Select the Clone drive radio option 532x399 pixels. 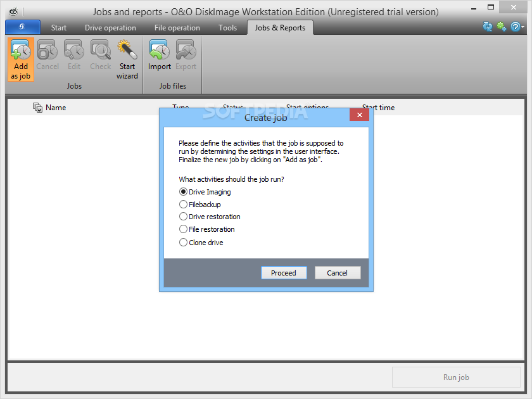pos(183,242)
